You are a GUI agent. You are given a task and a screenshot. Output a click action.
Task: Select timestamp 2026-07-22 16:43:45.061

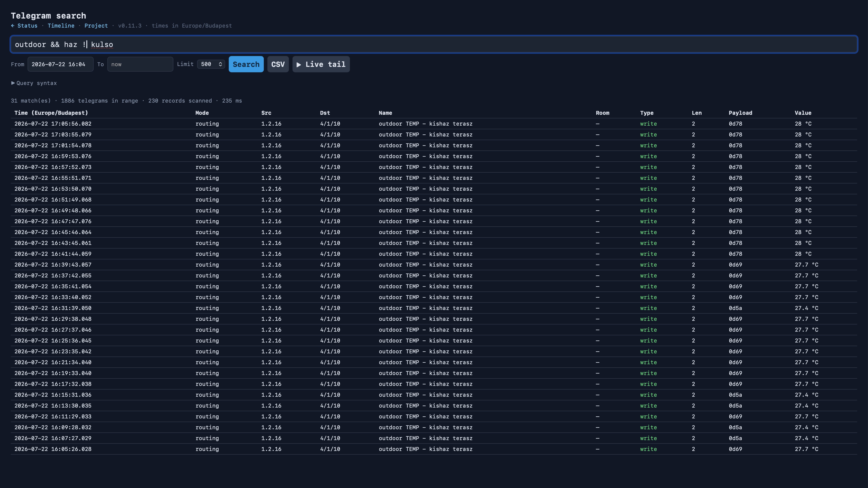pos(53,243)
